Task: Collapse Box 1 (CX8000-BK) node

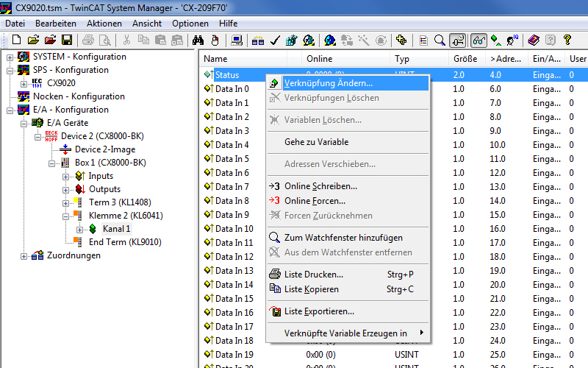Action: tap(51, 163)
